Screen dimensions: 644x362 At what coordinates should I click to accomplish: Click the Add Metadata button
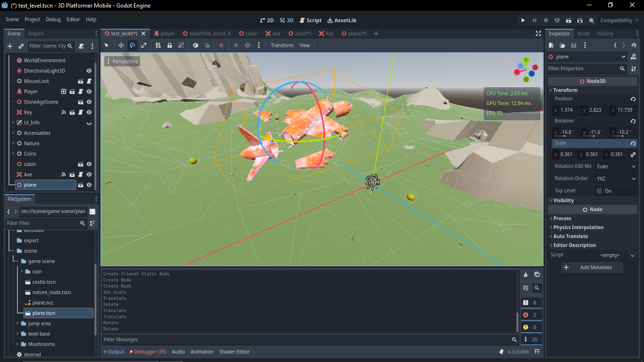point(592,267)
